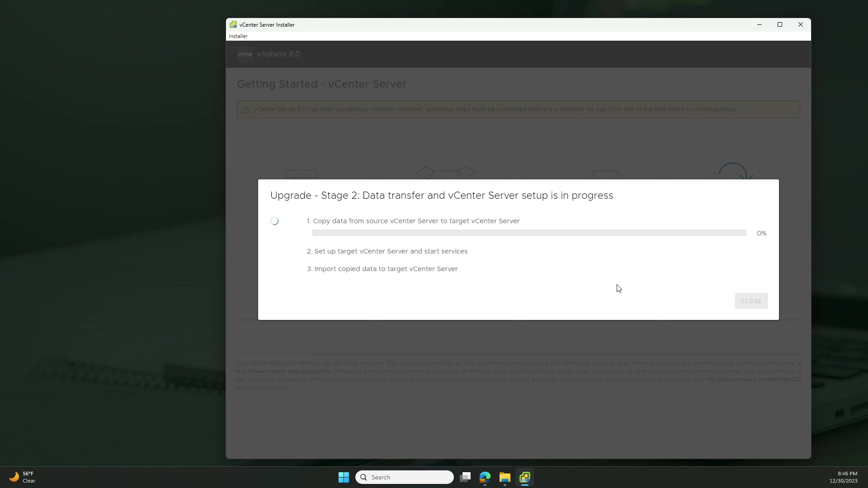The height and width of the screenshot is (488, 868).
Task: Open the weather widget showing 56°F
Action: [22, 477]
